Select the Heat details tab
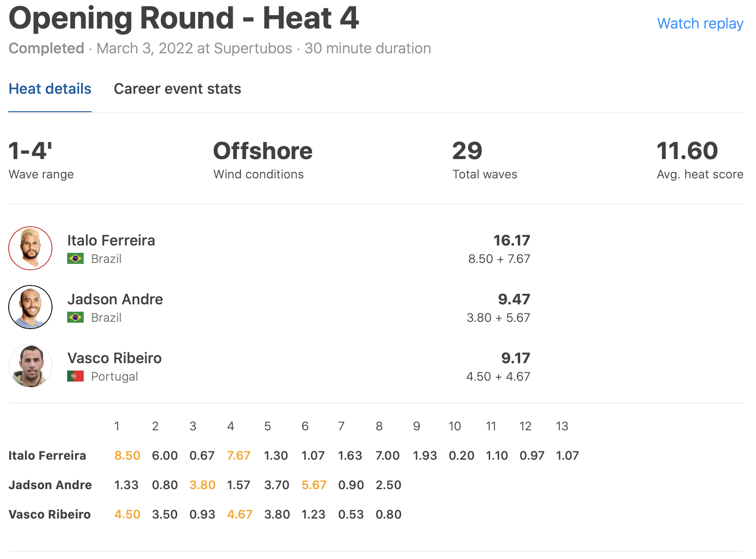Viewport: 756px width, 559px height. (50, 89)
